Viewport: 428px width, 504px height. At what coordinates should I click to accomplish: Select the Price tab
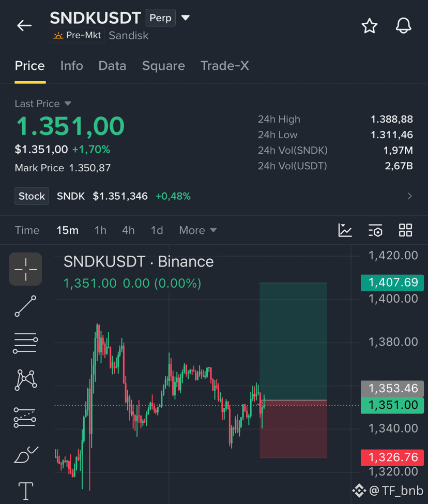[x=30, y=66]
